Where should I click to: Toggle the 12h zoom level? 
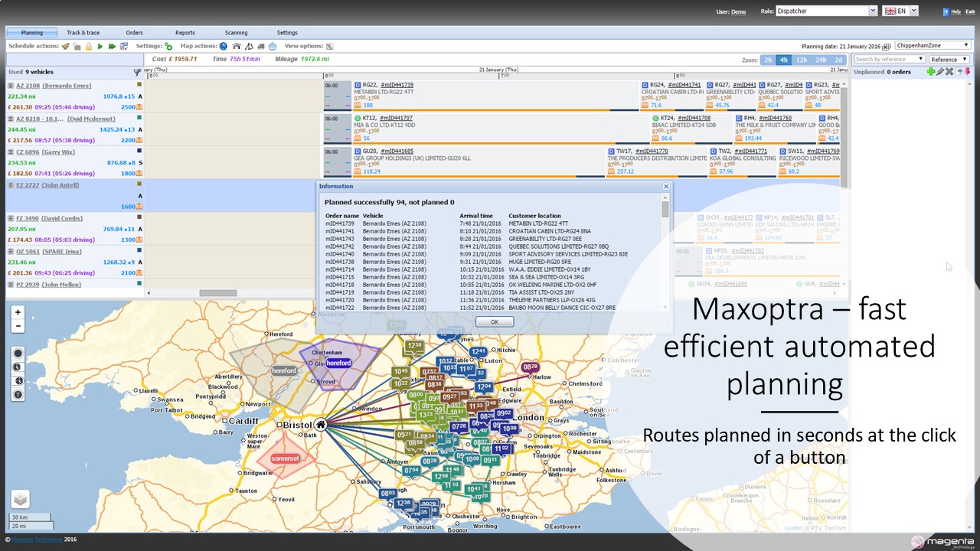(x=802, y=60)
